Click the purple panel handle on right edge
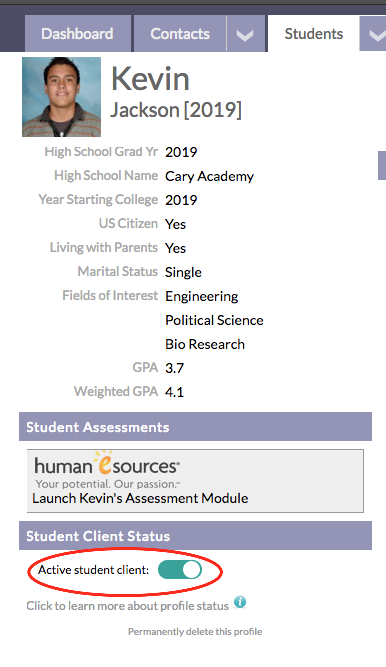Screen dimensions: 386x667 click(382, 165)
